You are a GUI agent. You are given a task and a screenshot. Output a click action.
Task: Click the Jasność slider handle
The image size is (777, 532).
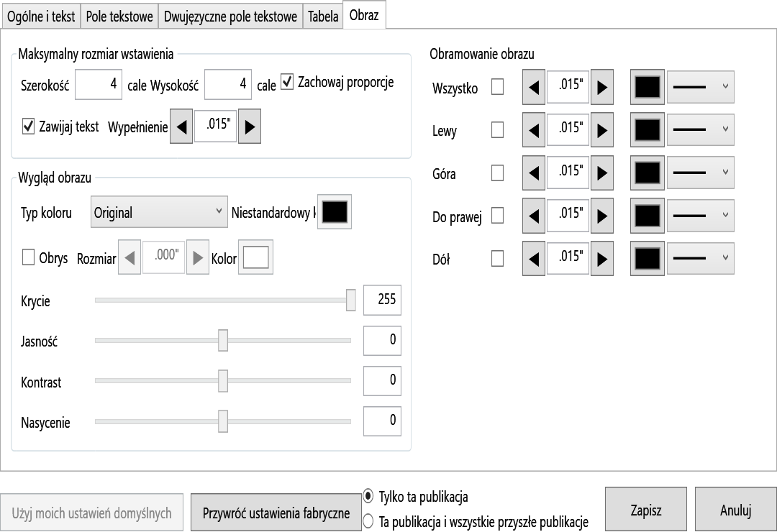coord(223,340)
